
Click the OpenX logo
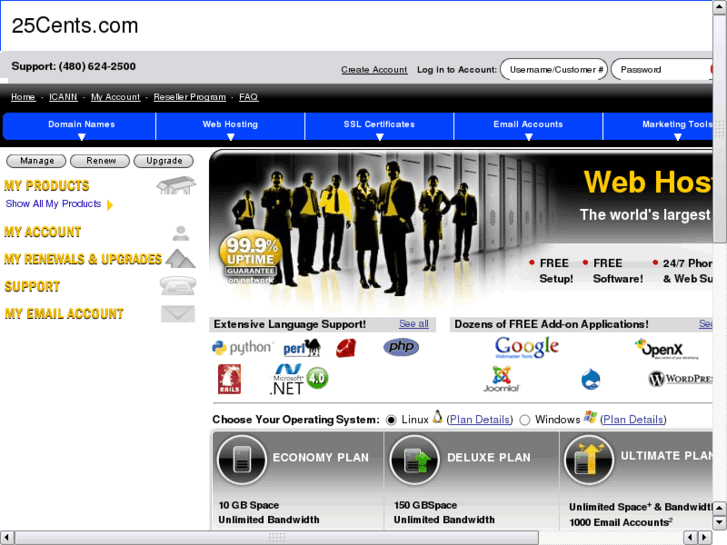[x=666, y=349]
